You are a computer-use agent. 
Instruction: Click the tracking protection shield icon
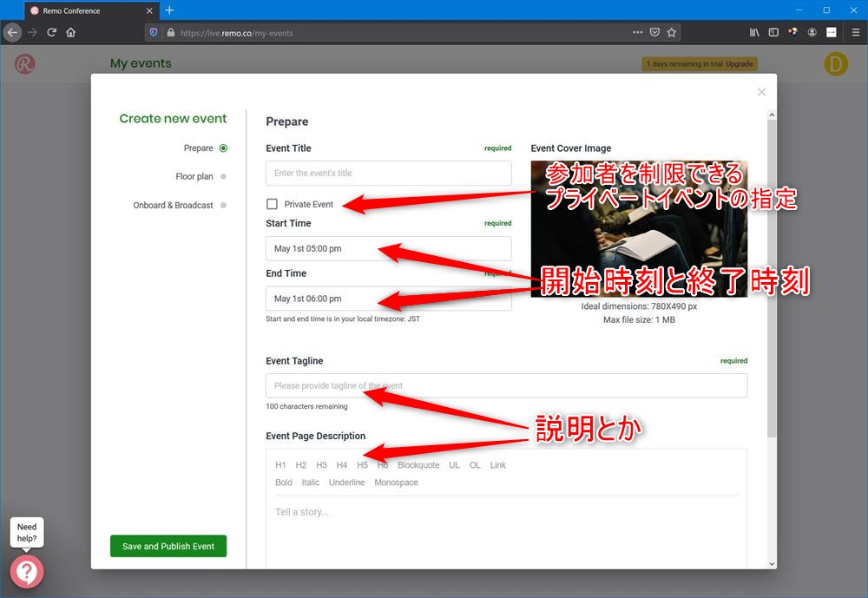(x=154, y=33)
